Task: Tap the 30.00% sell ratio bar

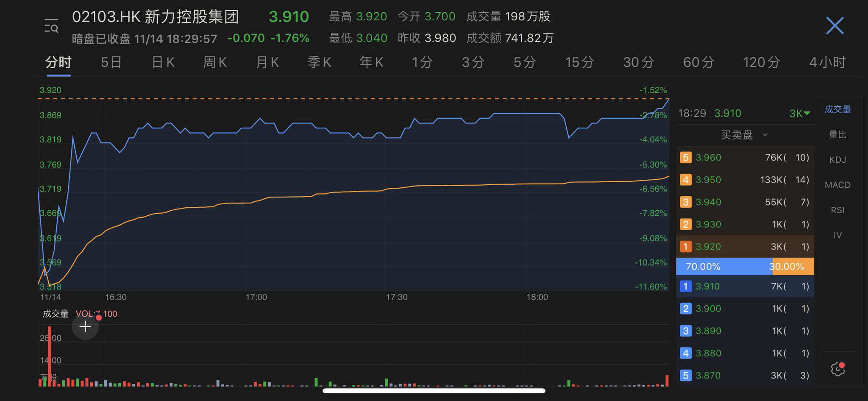Action: [793, 267]
